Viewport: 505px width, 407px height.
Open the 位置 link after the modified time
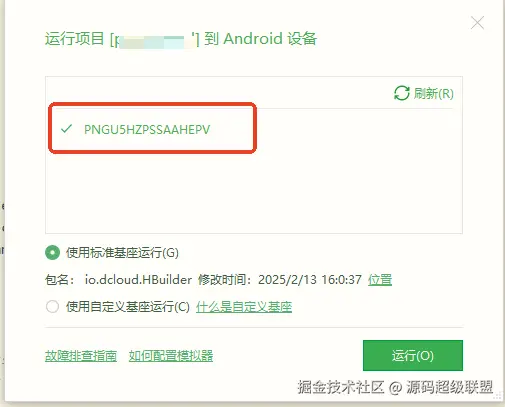380,279
